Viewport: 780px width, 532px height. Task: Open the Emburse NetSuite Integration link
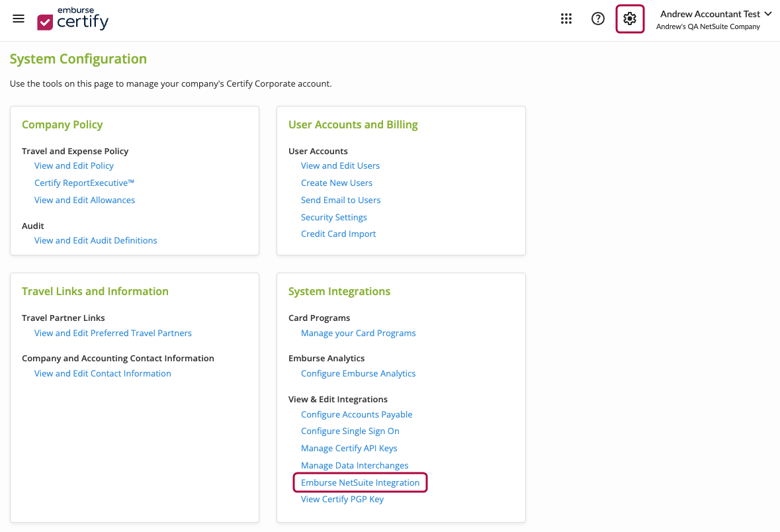tap(360, 482)
